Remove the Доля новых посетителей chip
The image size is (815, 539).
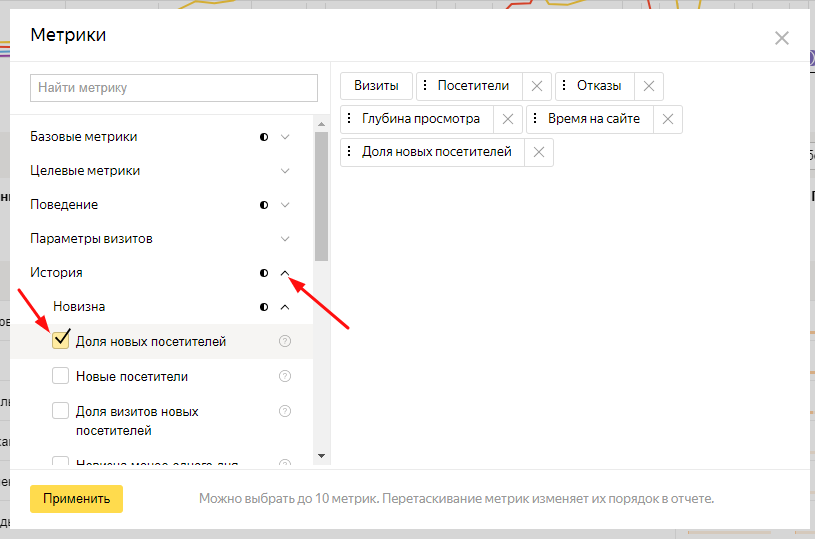point(538,152)
